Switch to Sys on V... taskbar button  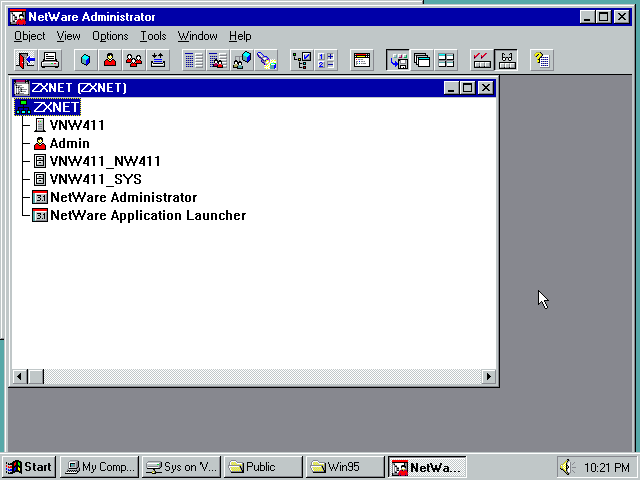tap(181, 467)
